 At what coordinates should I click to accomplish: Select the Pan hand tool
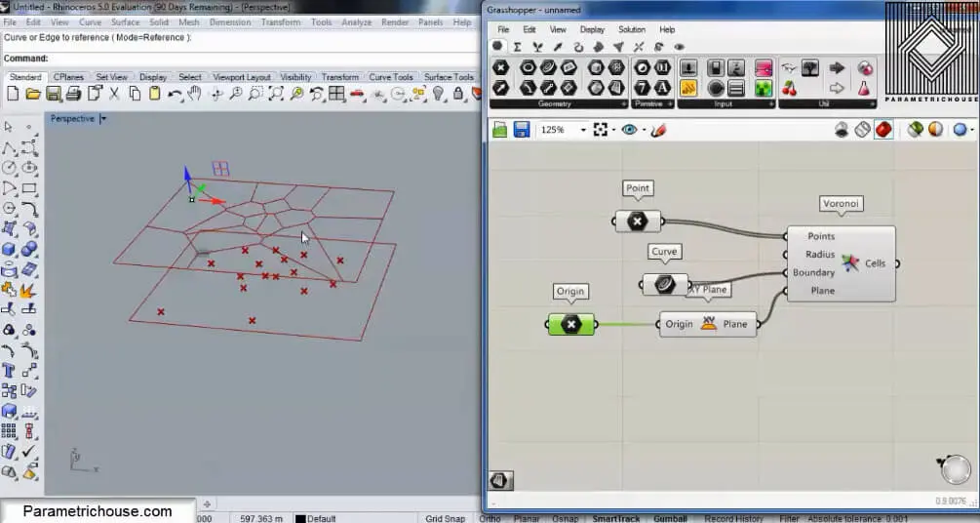pyautogui.click(x=195, y=94)
